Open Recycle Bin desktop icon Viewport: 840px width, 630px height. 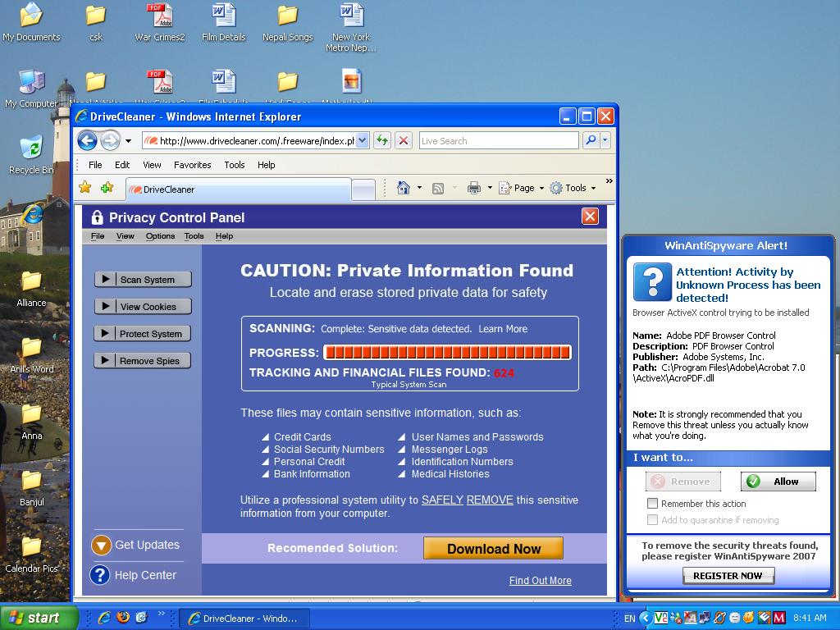point(31,153)
